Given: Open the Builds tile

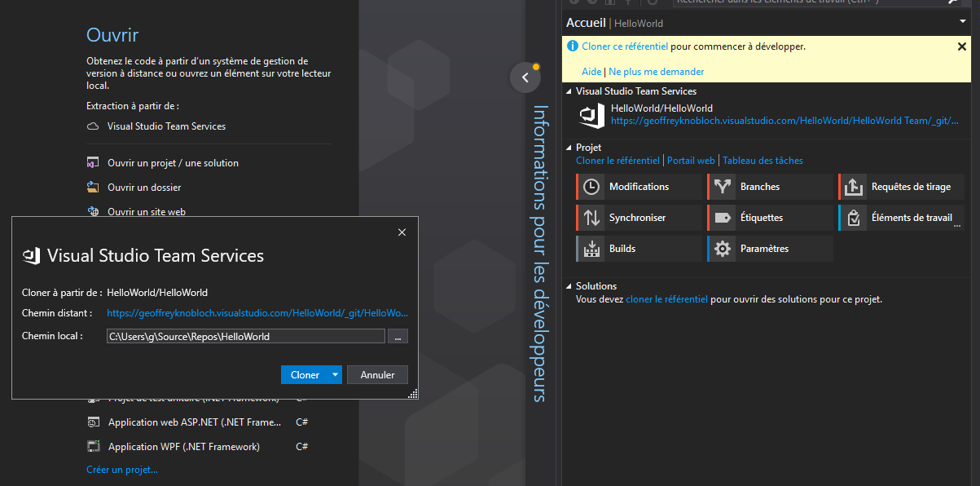Looking at the screenshot, I should (639, 249).
